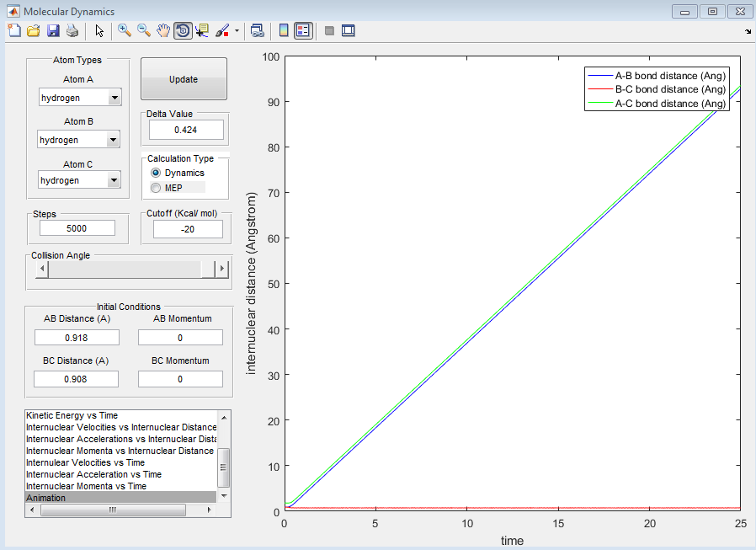
Task: Print the figure using the printer icon
Action: (x=72, y=31)
